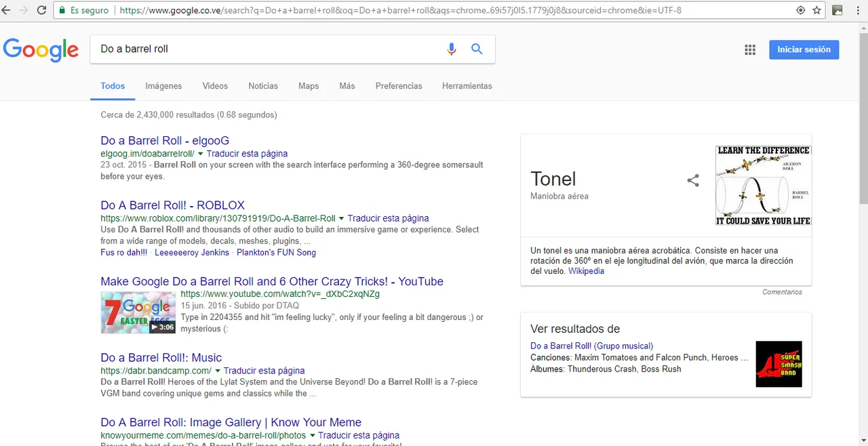Click Traducir esta página for ROBLOX result

click(388, 218)
